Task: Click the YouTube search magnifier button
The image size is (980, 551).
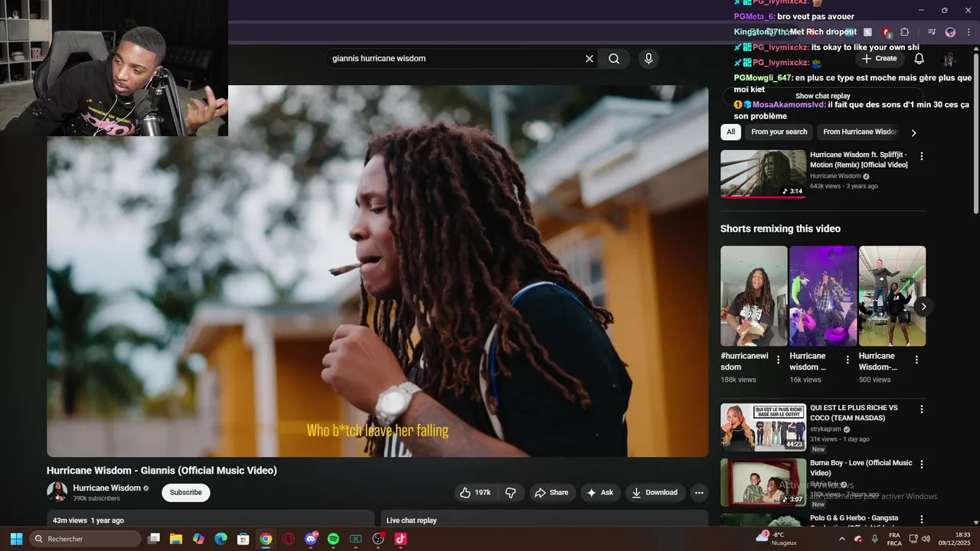Action: pos(614,59)
